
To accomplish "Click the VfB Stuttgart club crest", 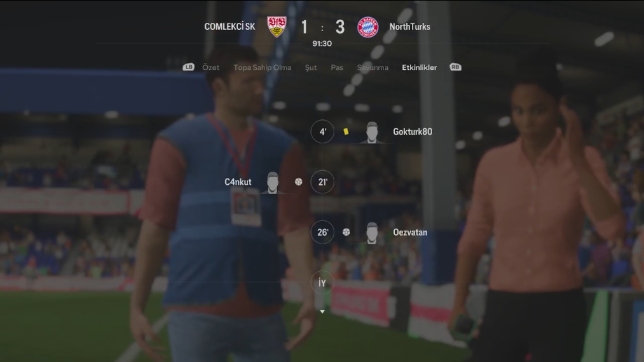I will pos(277,27).
